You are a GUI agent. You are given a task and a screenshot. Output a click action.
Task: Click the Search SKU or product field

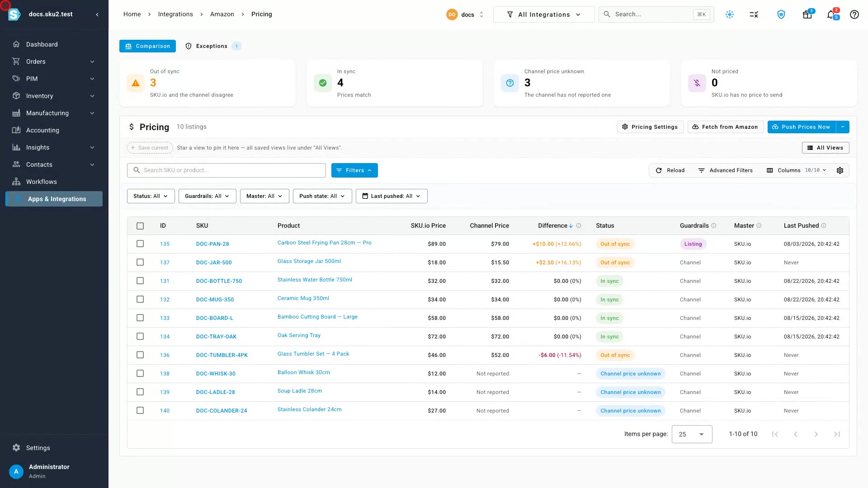(x=226, y=170)
